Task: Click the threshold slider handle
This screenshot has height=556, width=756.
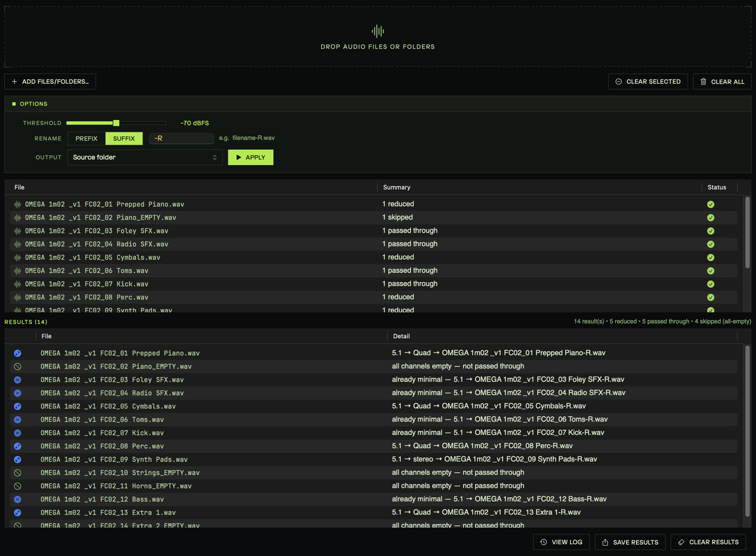Action: (116, 123)
